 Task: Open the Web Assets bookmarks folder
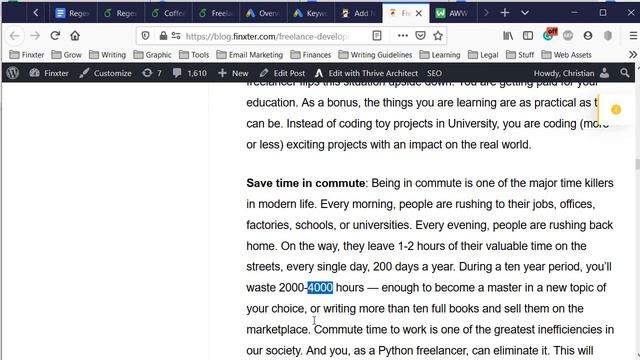[x=566, y=55]
